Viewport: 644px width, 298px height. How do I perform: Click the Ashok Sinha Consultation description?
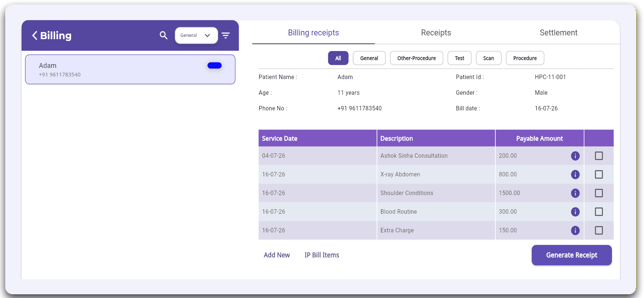tap(414, 156)
